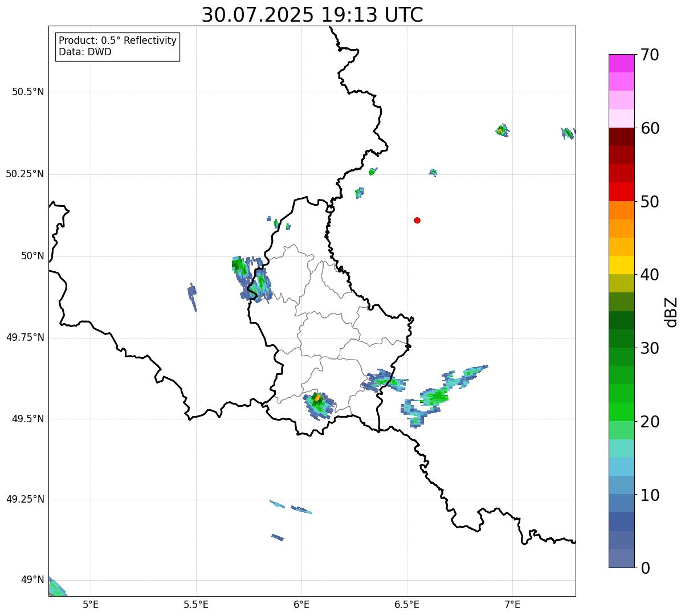Click the dark maroon colorbar segment below 60
Viewport: 685px width, 616px height.
pyautogui.click(x=621, y=137)
